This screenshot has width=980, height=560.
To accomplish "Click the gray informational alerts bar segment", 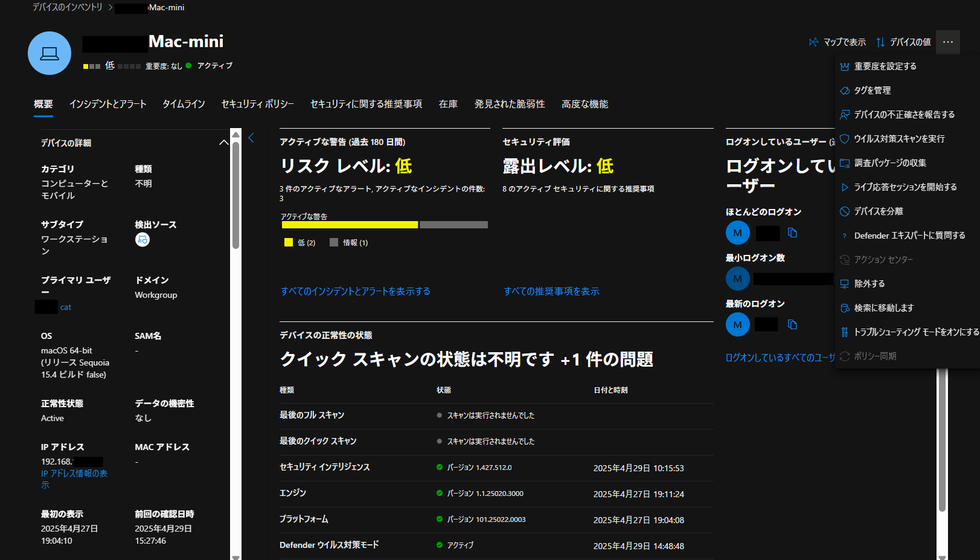I will pos(453,225).
